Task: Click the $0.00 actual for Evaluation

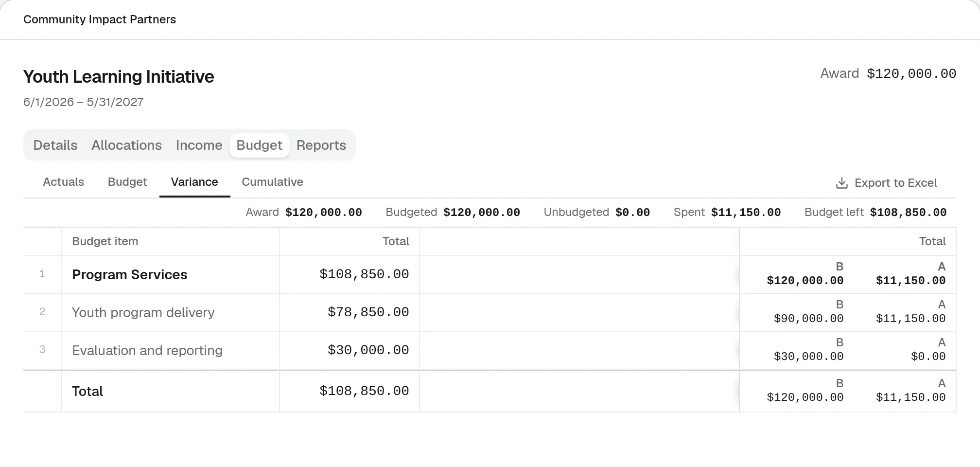Action: (928, 357)
